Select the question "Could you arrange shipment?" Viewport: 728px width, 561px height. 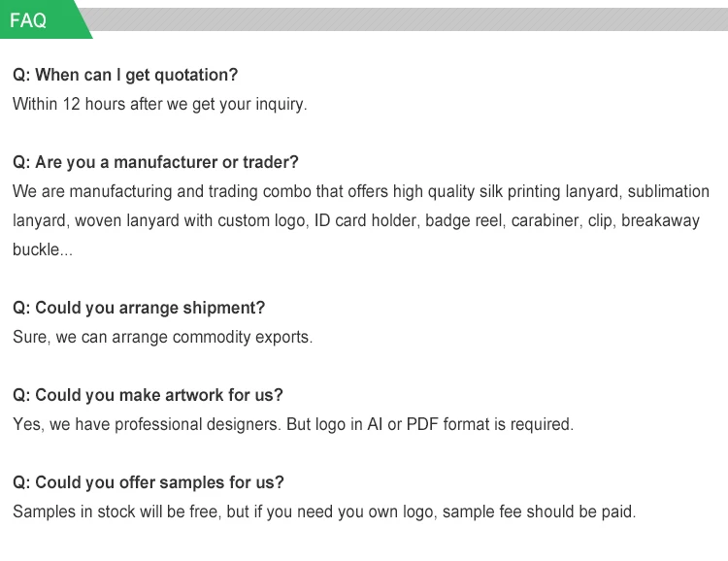click(x=138, y=308)
